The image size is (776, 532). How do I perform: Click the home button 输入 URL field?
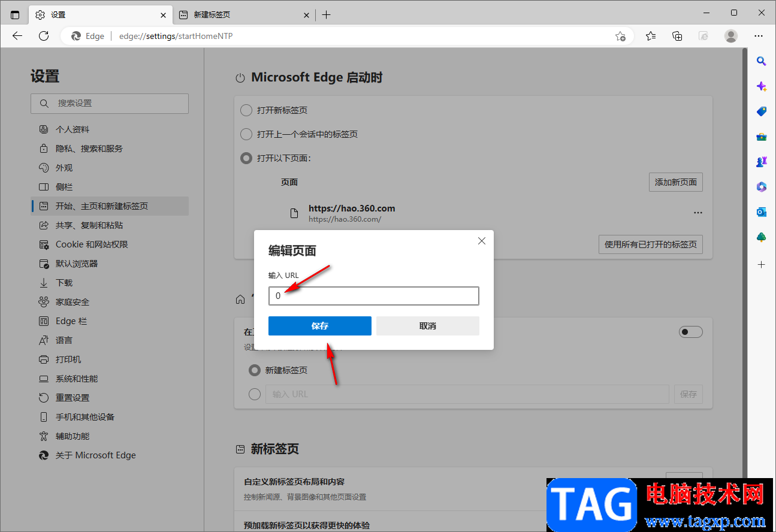(467, 394)
